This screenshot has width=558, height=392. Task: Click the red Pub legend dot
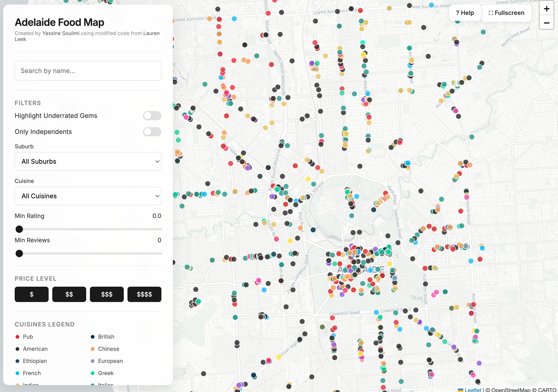pyautogui.click(x=17, y=337)
